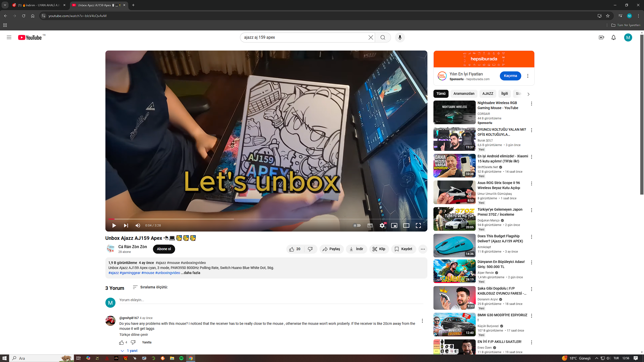
Task: Open the notifications bell
Action: pyautogui.click(x=614, y=37)
